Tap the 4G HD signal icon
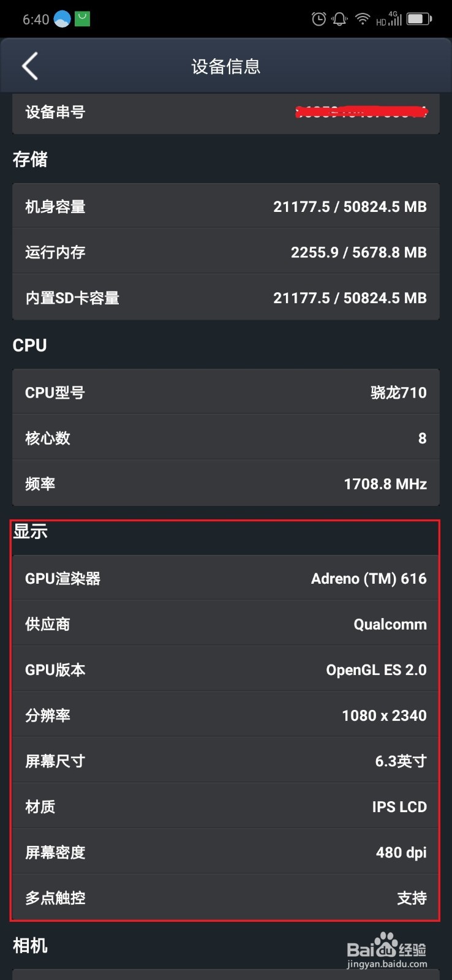This screenshot has height=980, width=452. [x=389, y=19]
